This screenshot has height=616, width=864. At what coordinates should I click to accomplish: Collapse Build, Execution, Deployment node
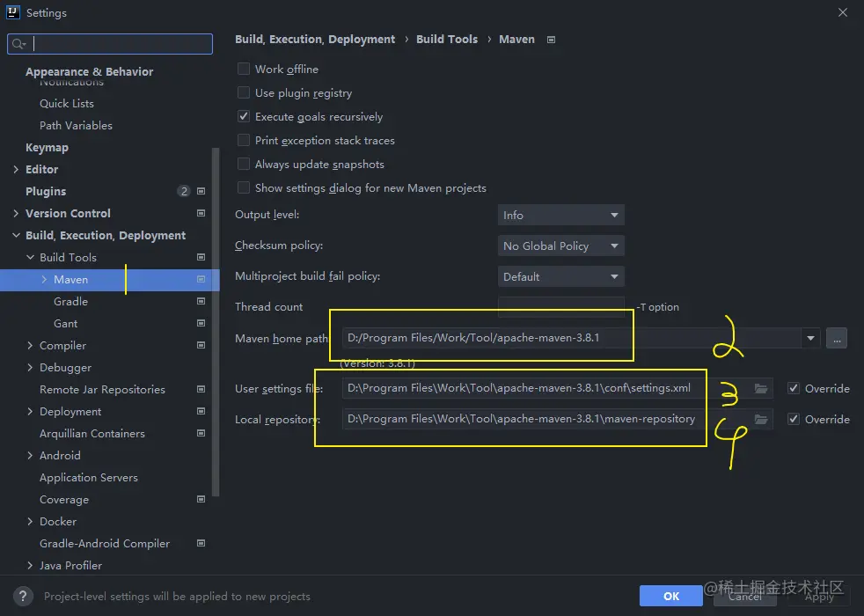(x=16, y=235)
